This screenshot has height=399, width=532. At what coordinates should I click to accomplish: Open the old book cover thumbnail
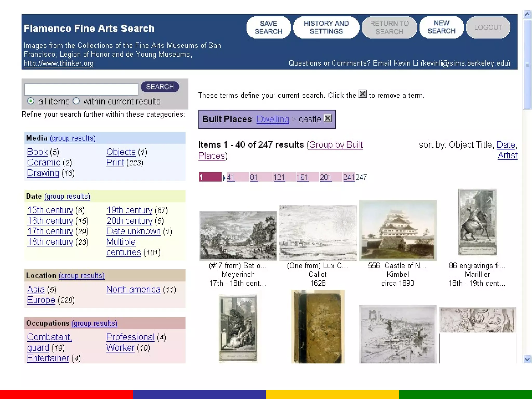pos(318,327)
